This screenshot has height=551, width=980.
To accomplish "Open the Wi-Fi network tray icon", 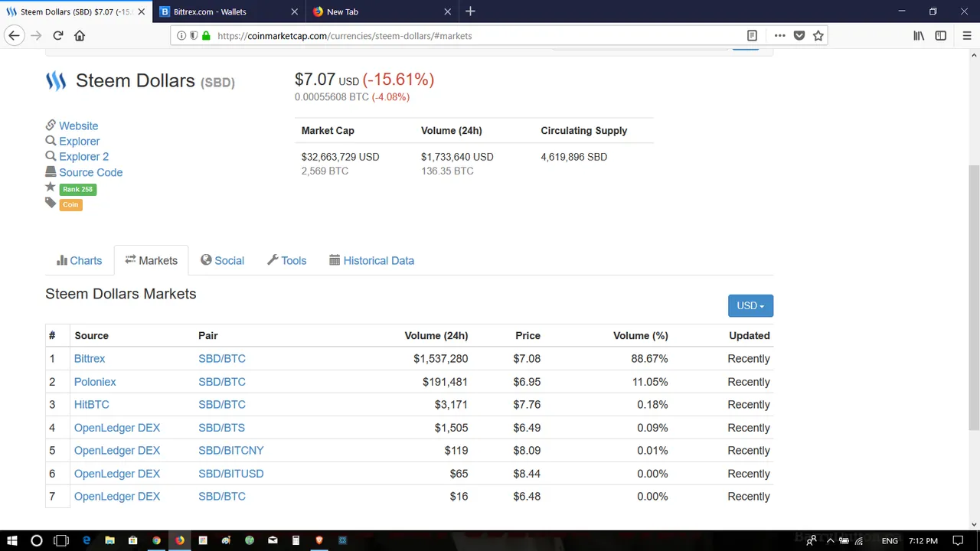I will (858, 540).
